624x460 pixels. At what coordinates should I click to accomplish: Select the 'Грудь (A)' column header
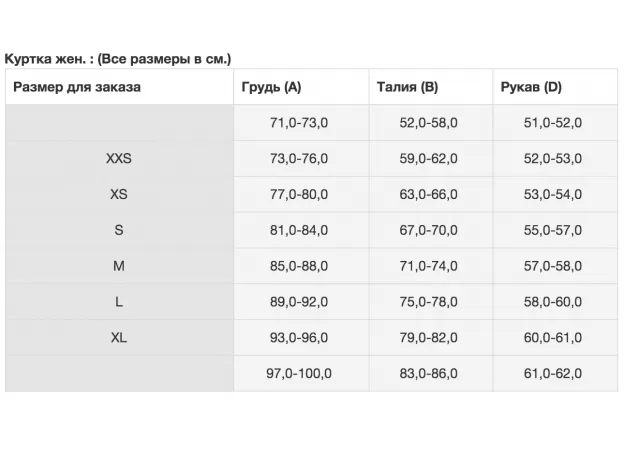[271, 87]
